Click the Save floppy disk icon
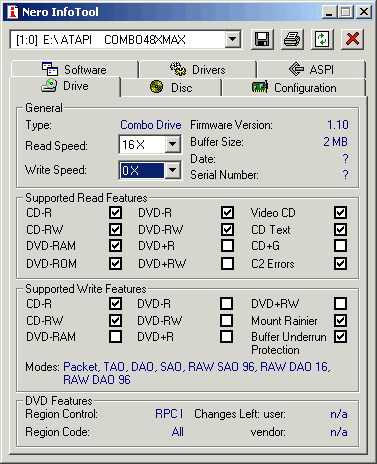This screenshot has width=377, height=464. tap(262, 39)
